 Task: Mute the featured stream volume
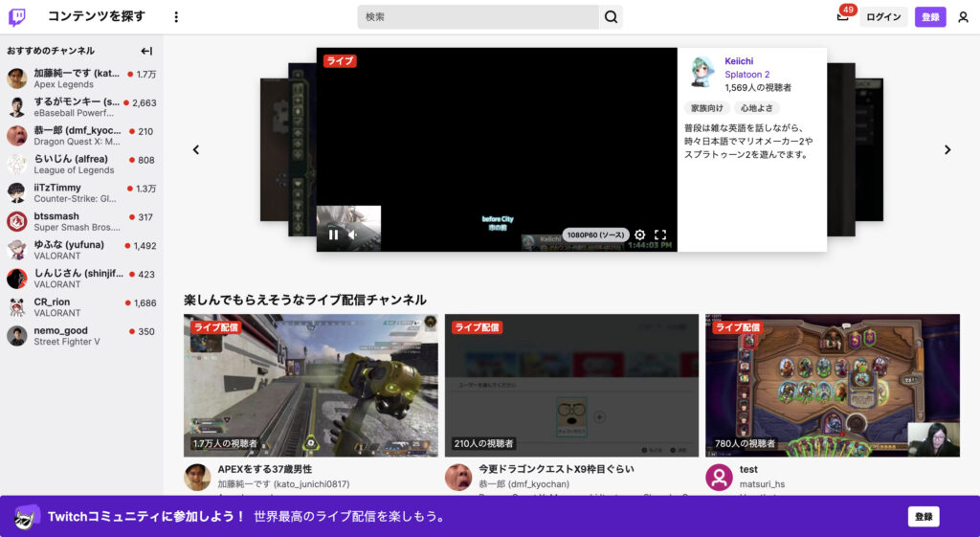[352, 235]
